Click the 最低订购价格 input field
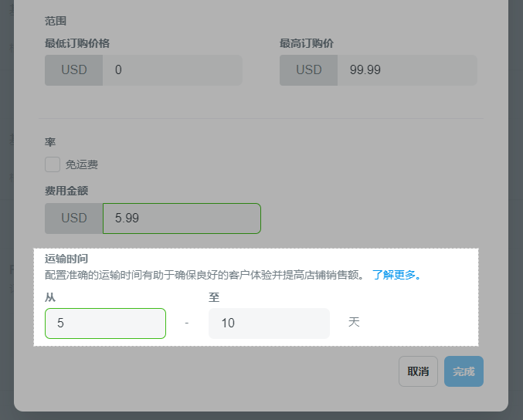 pos(172,70)
